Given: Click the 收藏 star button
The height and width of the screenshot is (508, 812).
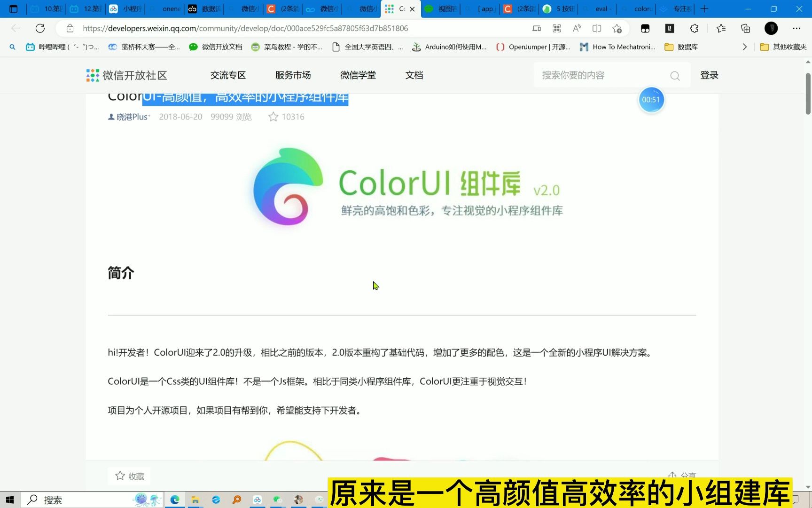Looking at the screenshot, I should point(130,476).
